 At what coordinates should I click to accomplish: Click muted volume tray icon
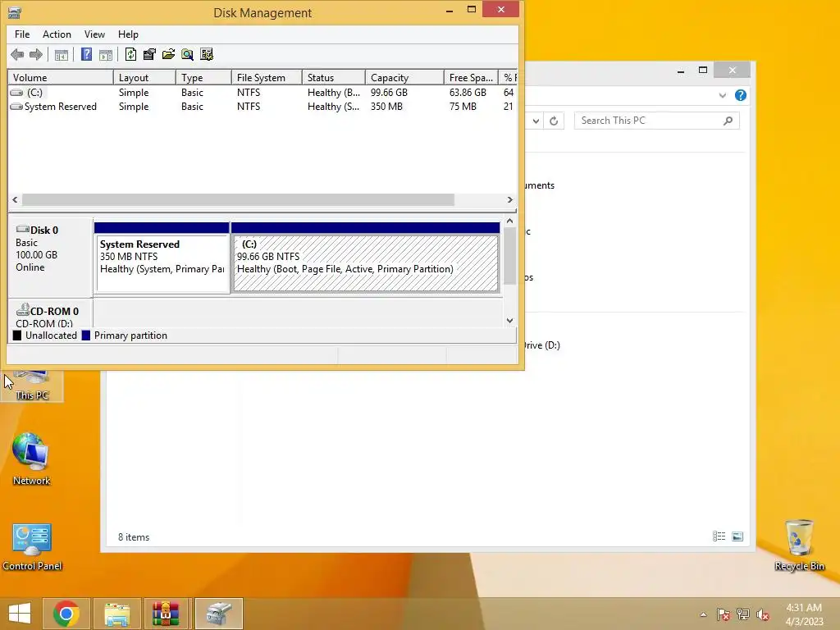(763, 614)
